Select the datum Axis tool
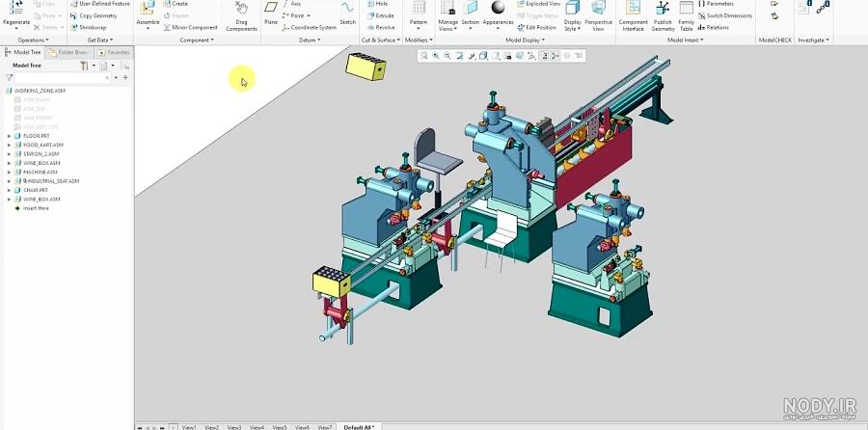The width and height of the screenshot is (868, 430). coord(291,3)
